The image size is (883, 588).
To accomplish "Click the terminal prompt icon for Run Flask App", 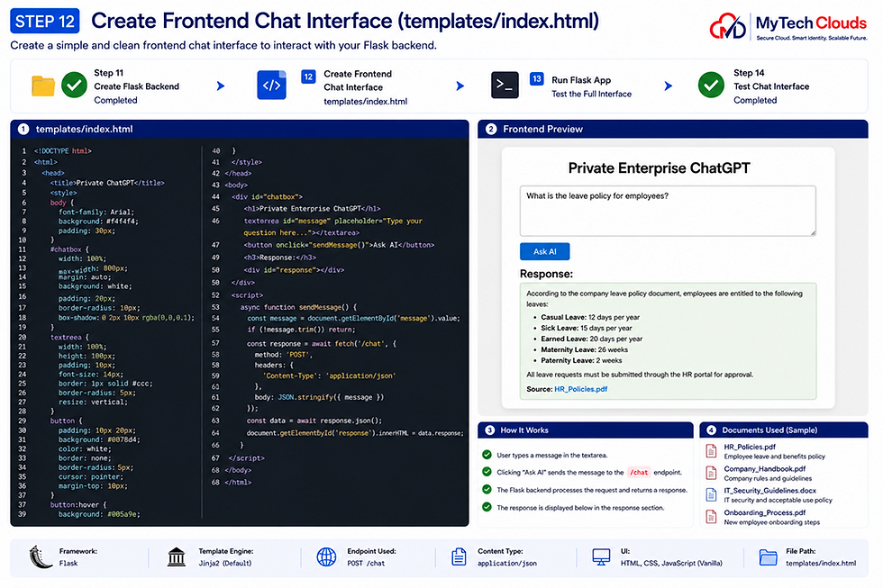I will click(x=505, y=85).
